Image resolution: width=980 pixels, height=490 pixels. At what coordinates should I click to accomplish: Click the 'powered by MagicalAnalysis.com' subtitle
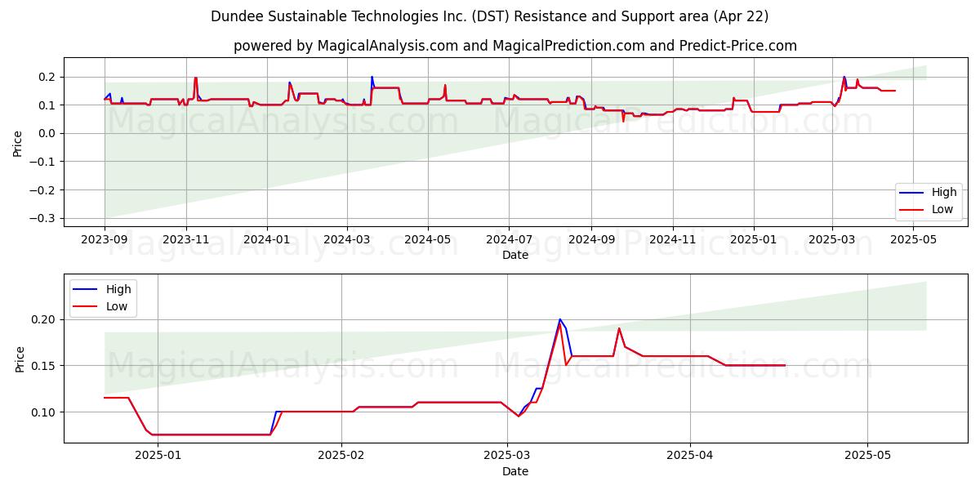click(515, 46)
